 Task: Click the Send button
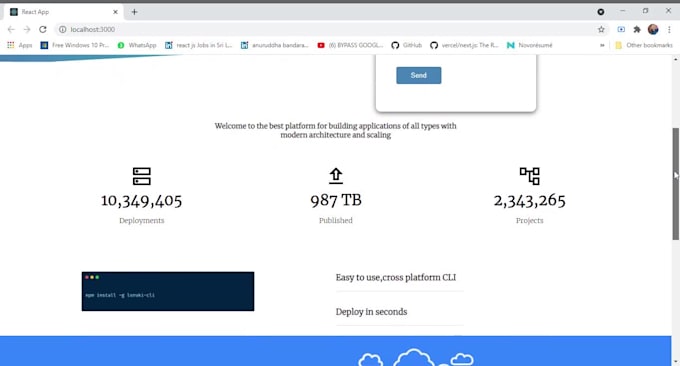pos(418,75)
